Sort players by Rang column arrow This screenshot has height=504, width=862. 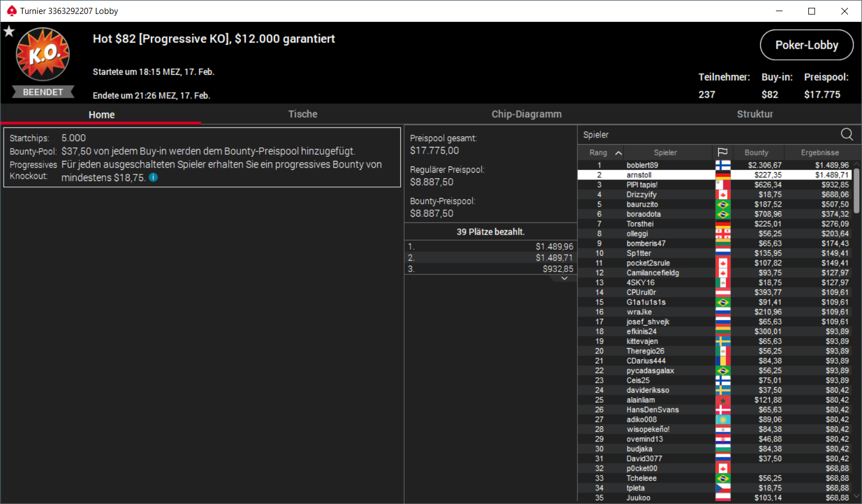tap(618, 153)
